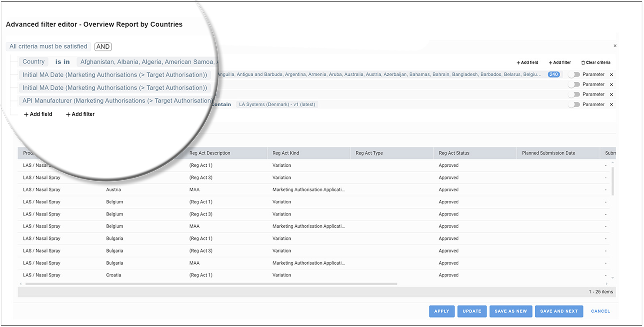This screenshot has height=327, width=644.
Task: Select 'Variation' in the Croatia row
Action: [282, 275]
